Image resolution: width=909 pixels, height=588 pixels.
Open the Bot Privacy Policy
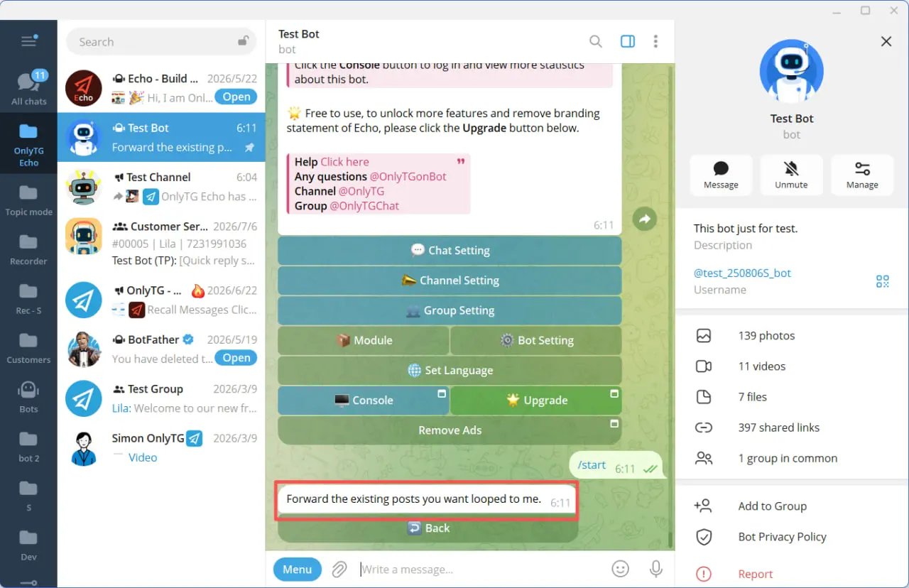tap(792, 537)
